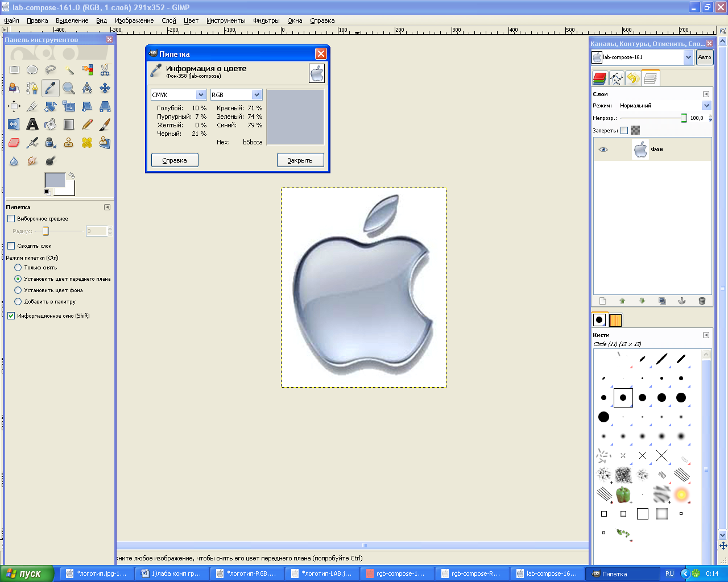Screen dimensions: 728x582
Task: Select the Smudge finger tool
Action: (x=32, y=161)
